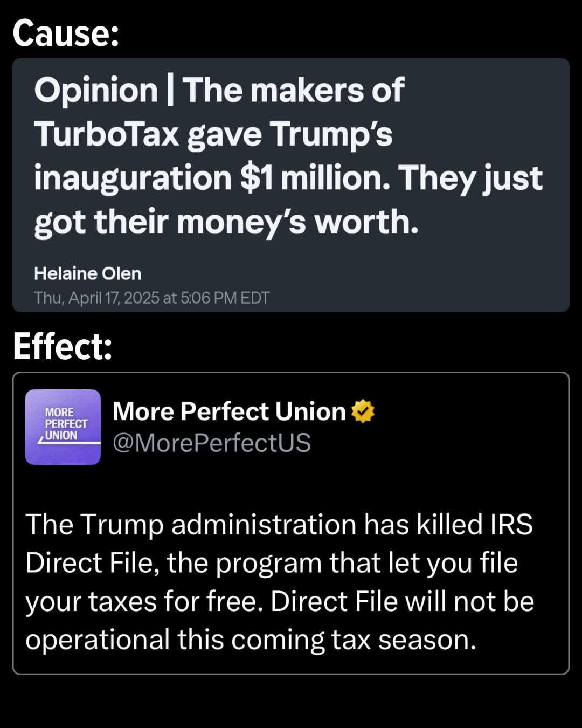
Task: Click "The makers of" in the headline
Action: (293, 90)
